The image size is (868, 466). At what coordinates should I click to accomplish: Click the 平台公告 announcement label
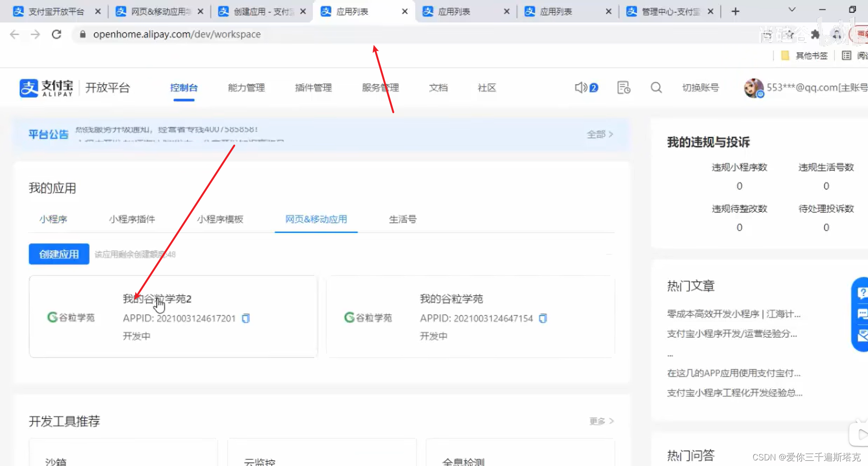(49, 134)
